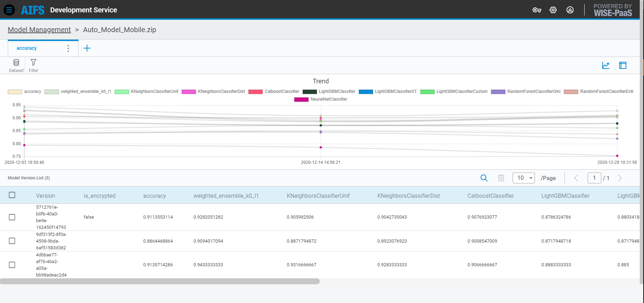Click the NeuralNet data point at 2020-12-14
The image size is (644, 303).
(x=321, y=147)
